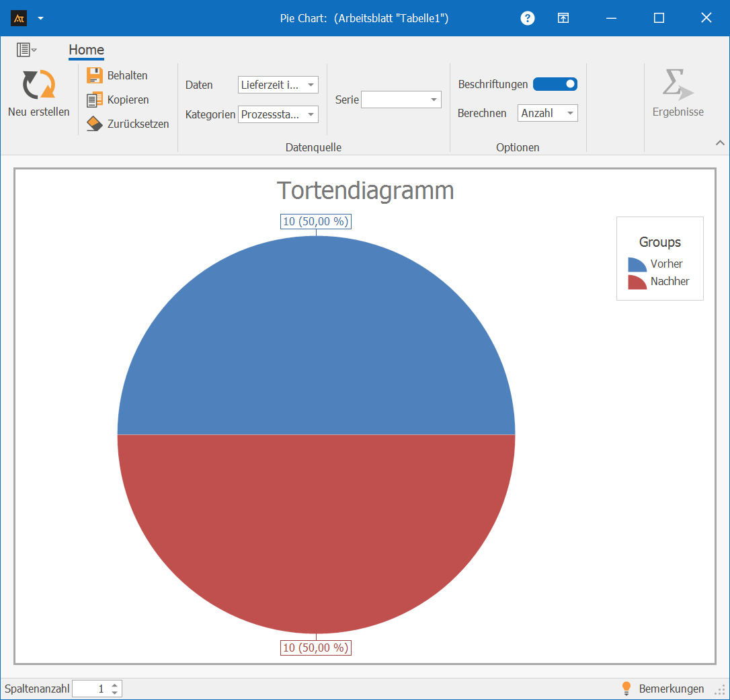Click the Neu erstellen refresh icon
The image size is (730, 700).
[38, 85]
